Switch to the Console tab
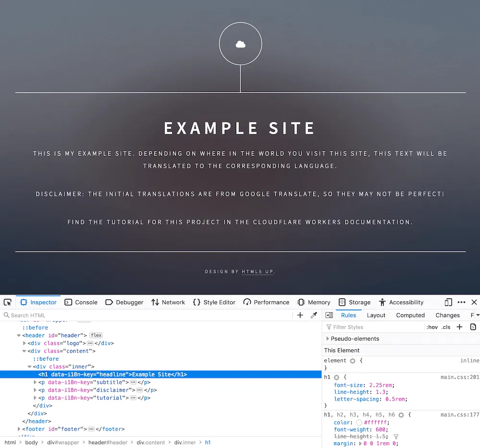The width and height of the screenshot is (480, 448). 86,302
